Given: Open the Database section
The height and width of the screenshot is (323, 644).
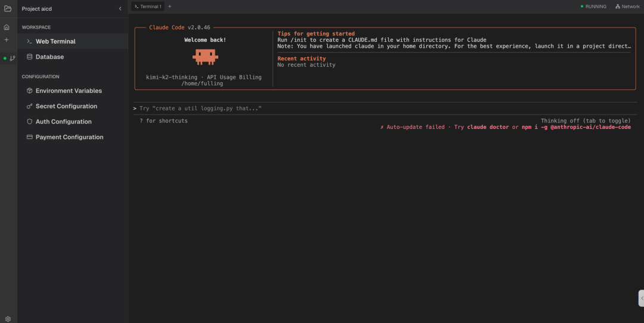Looking at the screenshot, I should [x=49, y=57].
